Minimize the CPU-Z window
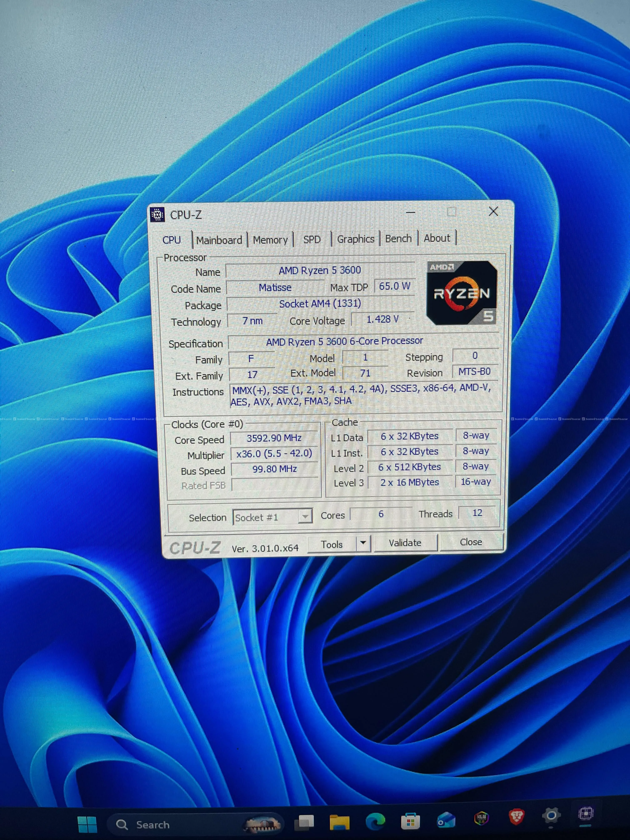630x840 pixels. (x=410, y=213)
